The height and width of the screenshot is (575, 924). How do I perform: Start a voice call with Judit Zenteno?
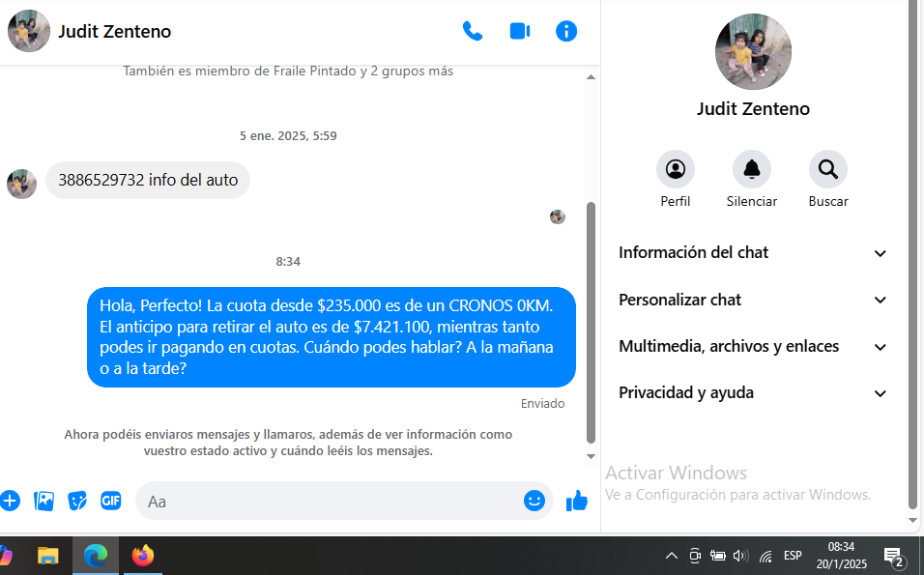(473, 31)
